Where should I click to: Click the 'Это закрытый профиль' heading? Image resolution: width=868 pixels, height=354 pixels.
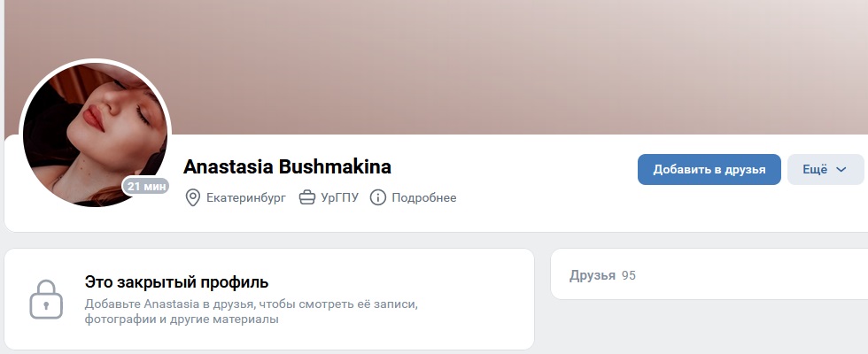pyautogui.click(x=176, y=282)
